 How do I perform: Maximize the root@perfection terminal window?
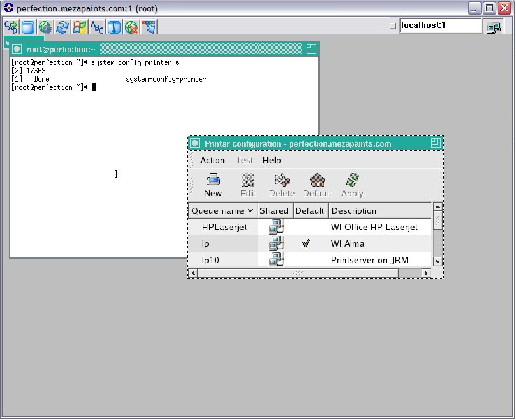click(311, 49)
